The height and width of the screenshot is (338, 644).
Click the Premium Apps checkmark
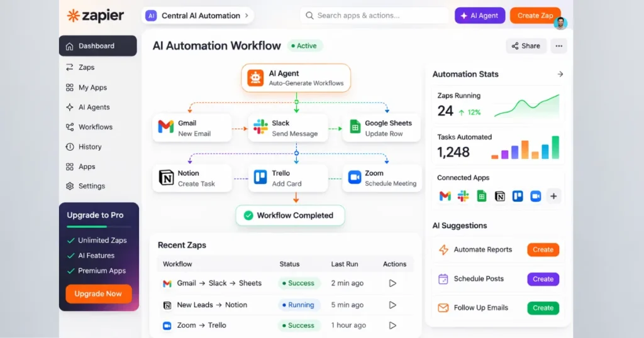click(x=71, y=271)
